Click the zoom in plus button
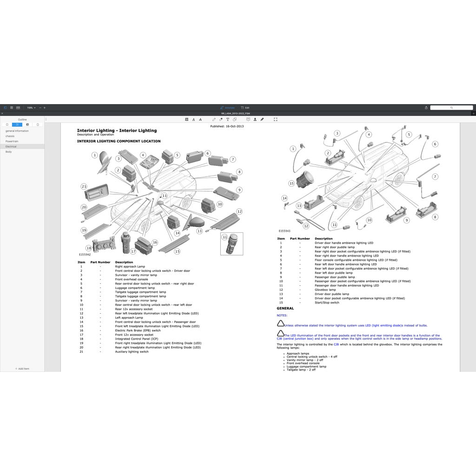Screen dimensions: 476x476 coord(45,108)
